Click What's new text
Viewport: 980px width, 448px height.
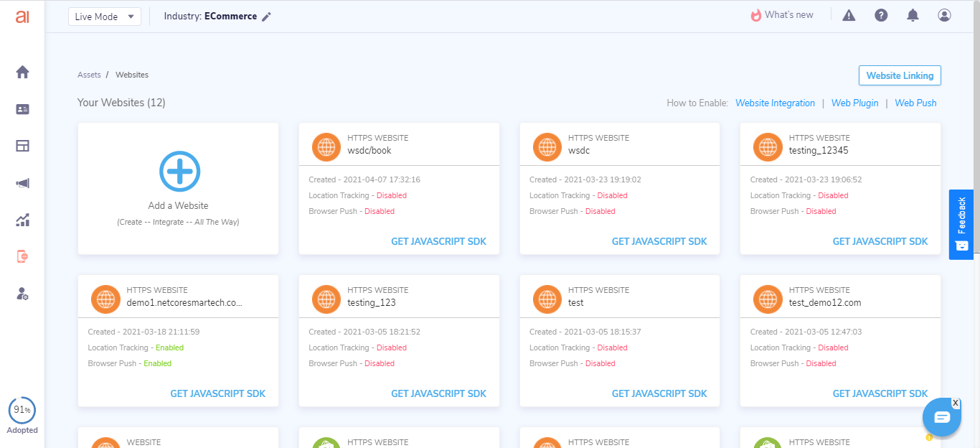(789, 15)
